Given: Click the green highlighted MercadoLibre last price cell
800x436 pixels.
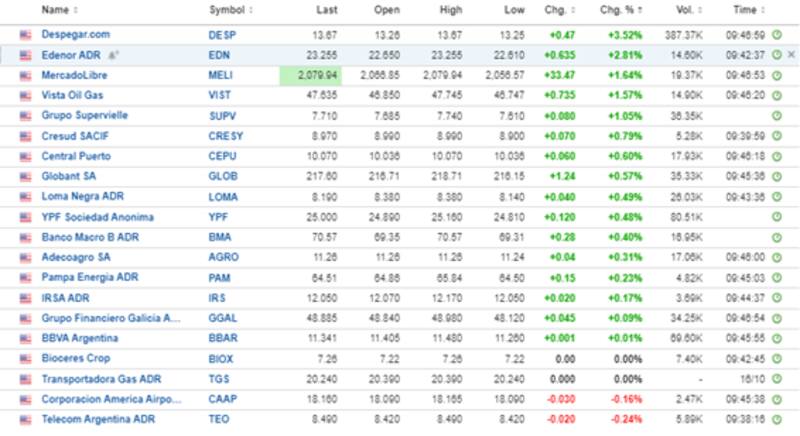Looking at the screenshot, I should click(x=311, y=75).
